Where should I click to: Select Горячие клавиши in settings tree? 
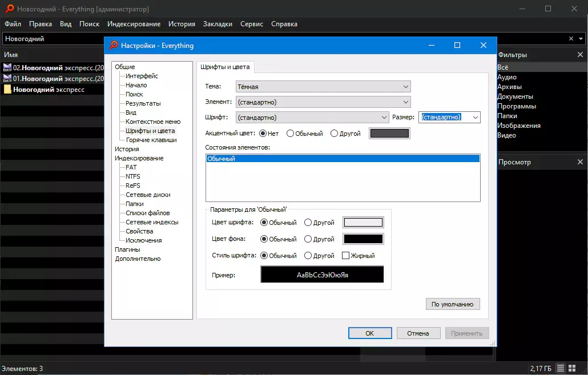(x=151, y=140)
